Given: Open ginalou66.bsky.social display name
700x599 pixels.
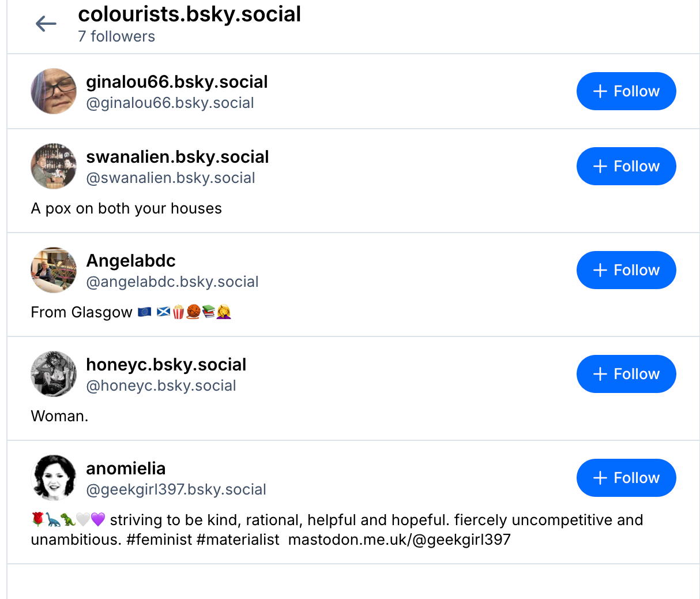Looking at the screenshot, I should tap(176, 82).
